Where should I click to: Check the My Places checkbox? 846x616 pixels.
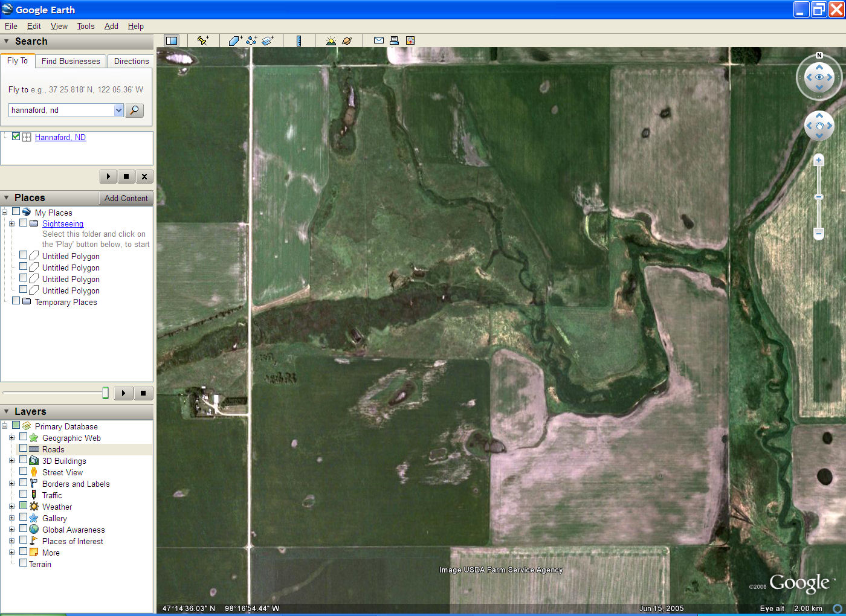click(x=16, y=211)
